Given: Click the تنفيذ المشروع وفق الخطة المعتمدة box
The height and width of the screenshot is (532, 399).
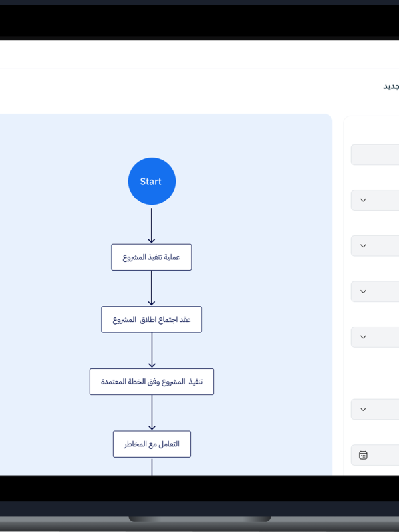Looking at the screenshot, I should [152, 382].
